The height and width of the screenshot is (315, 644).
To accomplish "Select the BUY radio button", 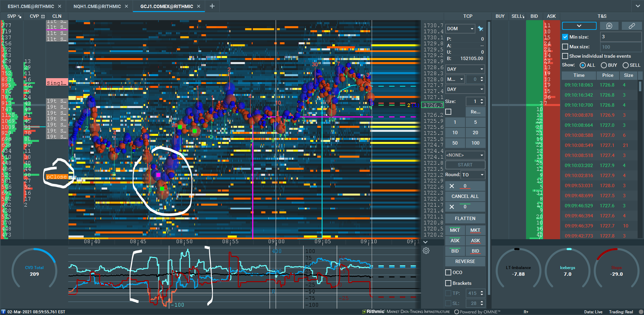I will coord(604,65).
